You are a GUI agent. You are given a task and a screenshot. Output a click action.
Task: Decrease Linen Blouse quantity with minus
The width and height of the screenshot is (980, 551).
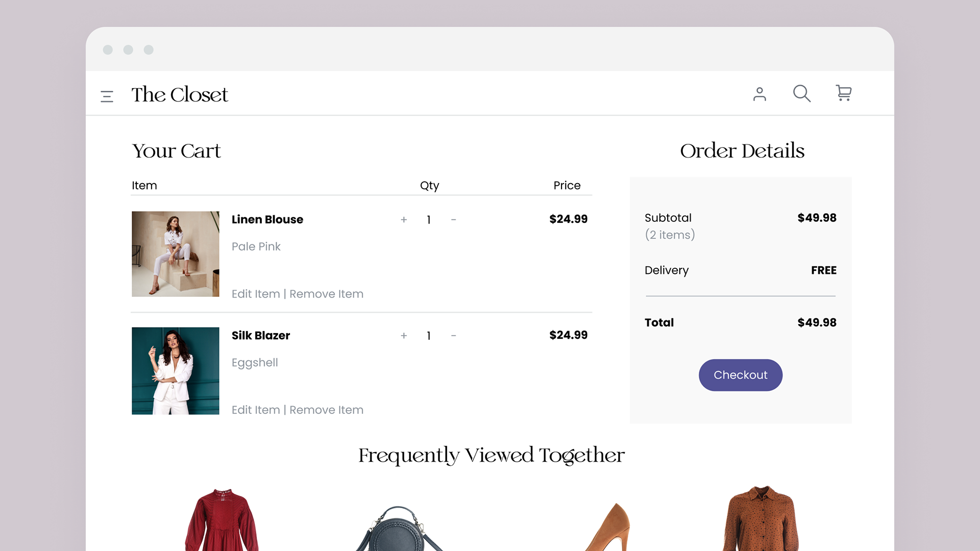tap(453, 220)
